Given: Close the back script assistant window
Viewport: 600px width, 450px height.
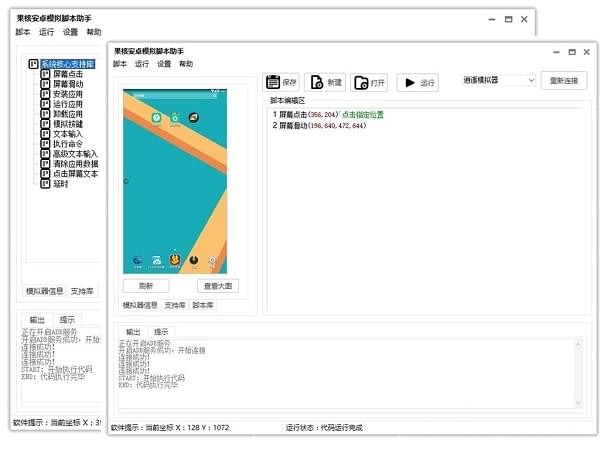Looking at the screenshot, I should (x=524, y=19).
